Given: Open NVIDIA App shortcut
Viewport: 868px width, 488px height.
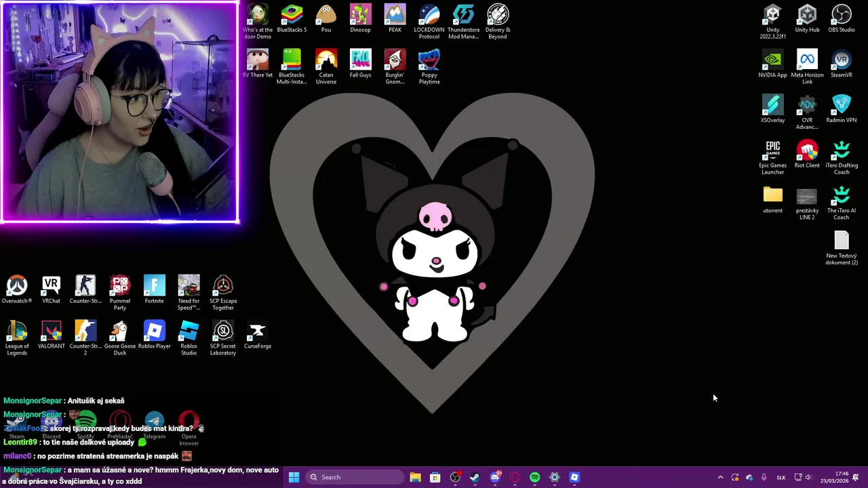Looking at the screenshot, I should click(772, 64).
